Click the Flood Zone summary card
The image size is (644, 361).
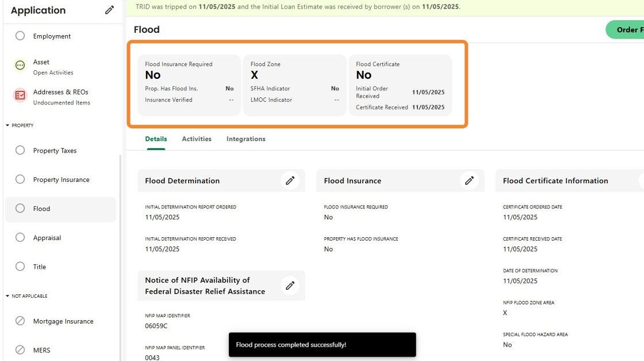click(294, 85)
